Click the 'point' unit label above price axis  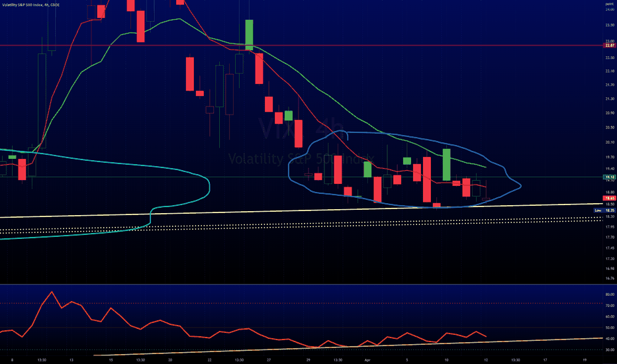pos(610,4)
